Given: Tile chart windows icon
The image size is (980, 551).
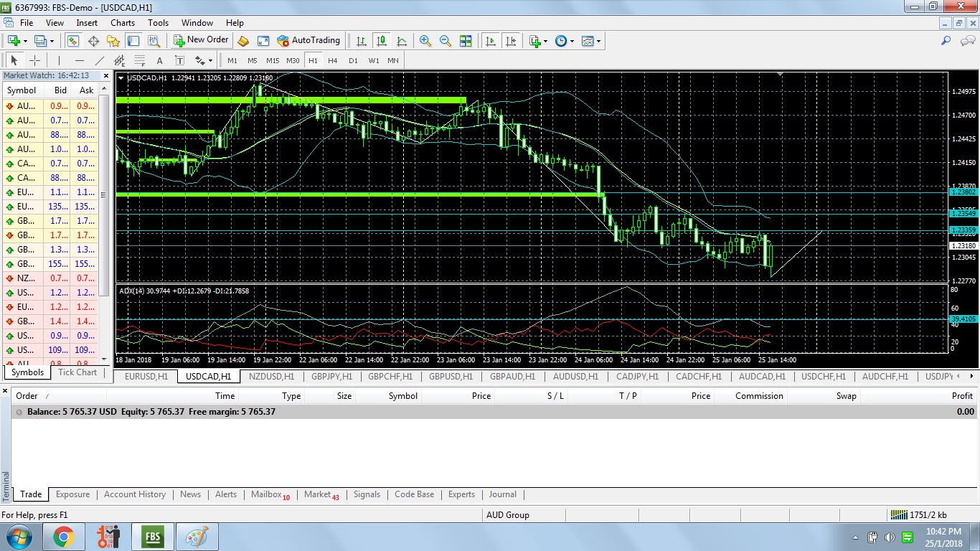Looking at the screenshot, I should [x=466, y=41].
